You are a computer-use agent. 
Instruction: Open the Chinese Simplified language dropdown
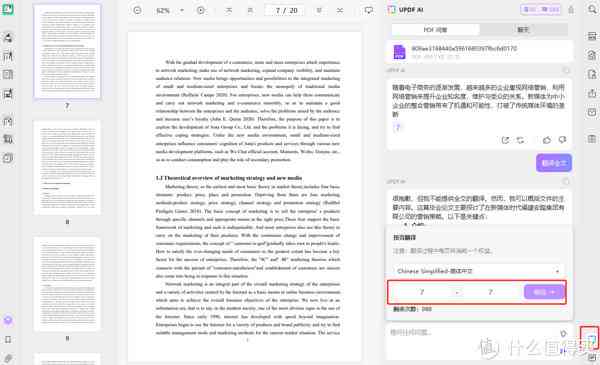478,271
